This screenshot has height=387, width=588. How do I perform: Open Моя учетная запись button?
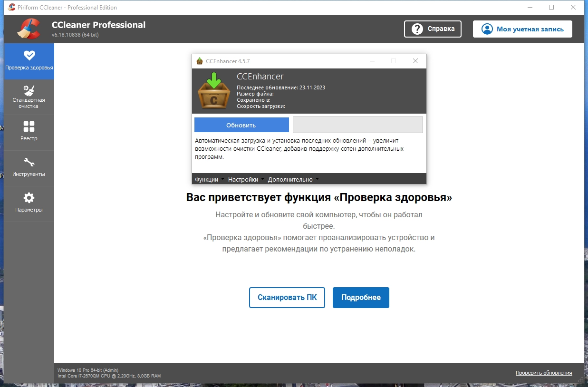[x=522, y=29]
